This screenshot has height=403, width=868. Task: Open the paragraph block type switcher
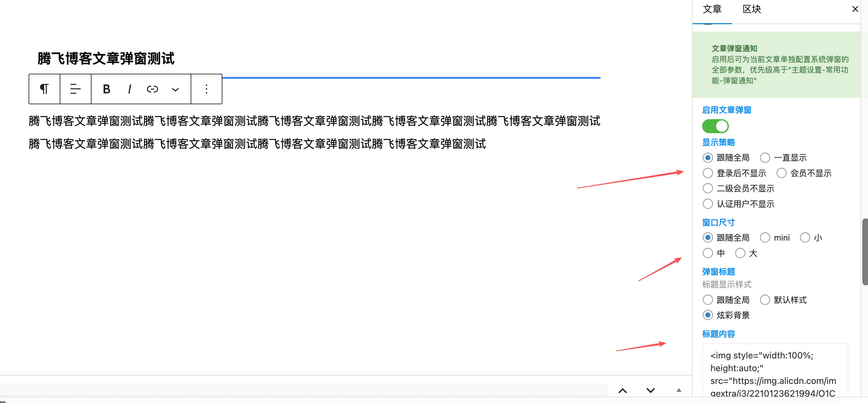point(44,89)
